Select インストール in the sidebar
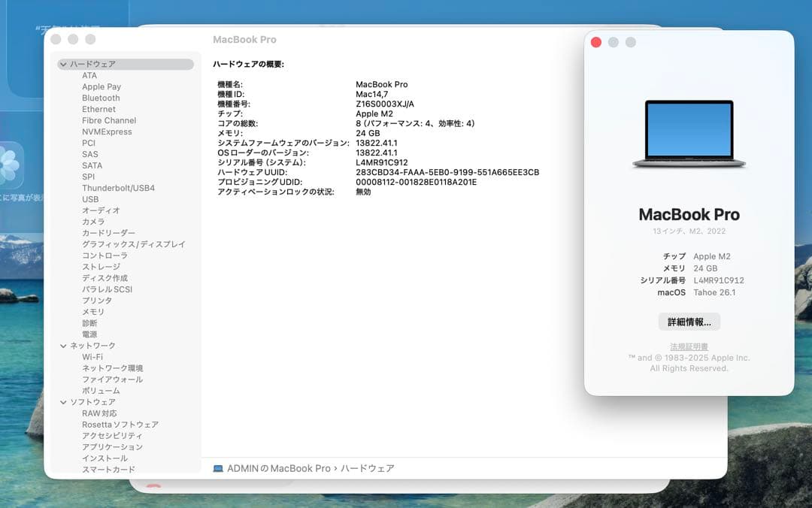Screen dimensions: 812x508 [x=105, y=458]
